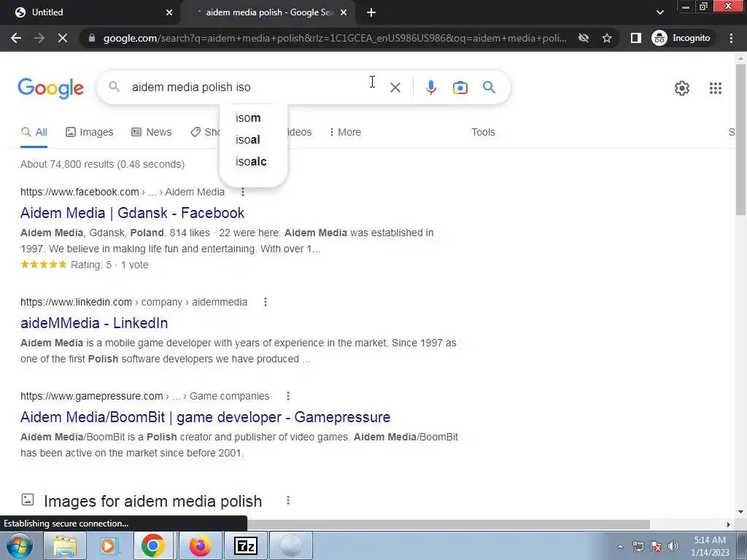
Task: Open Google quick settings gear
Action: 682,88
